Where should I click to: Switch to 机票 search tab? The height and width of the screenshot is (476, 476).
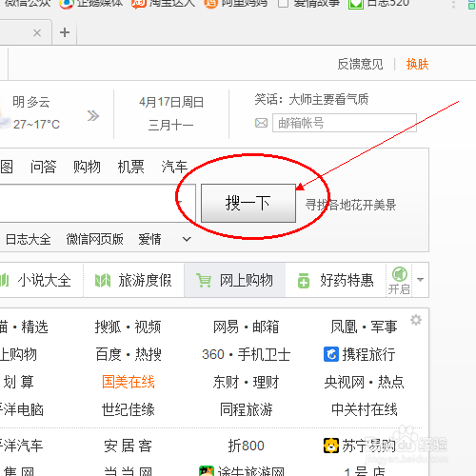coord(130,167)
